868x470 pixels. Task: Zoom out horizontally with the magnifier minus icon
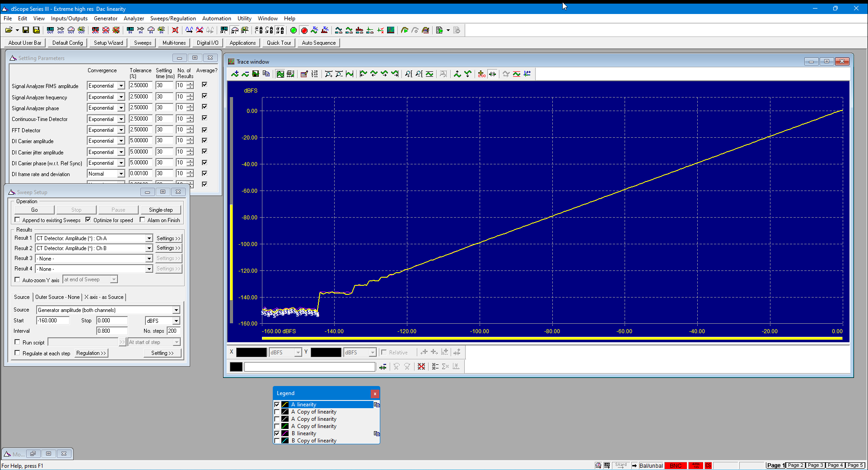tap(339, 74)
